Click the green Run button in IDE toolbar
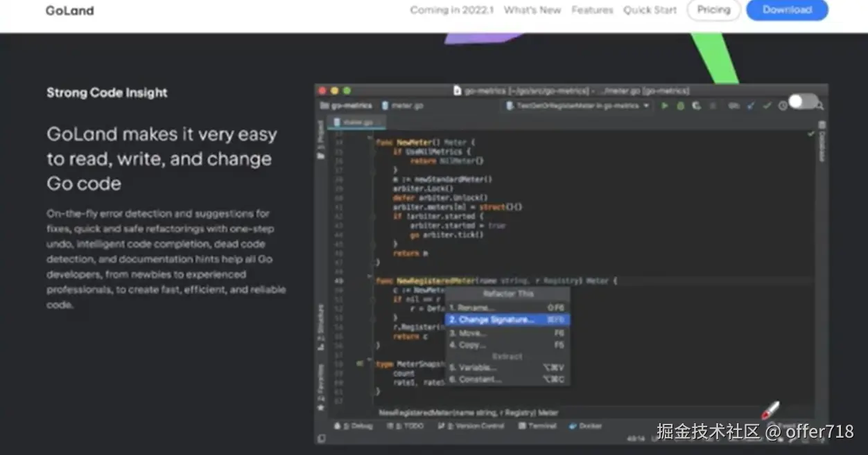 pos(665,106)
